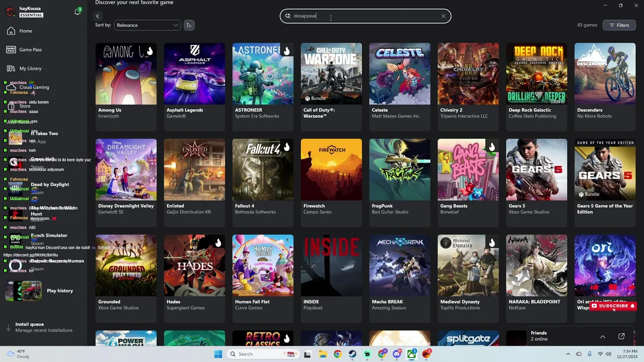Open the volume speaker tray icon
This screenshot has height=362, width=644.
click(x=608, y=354)
